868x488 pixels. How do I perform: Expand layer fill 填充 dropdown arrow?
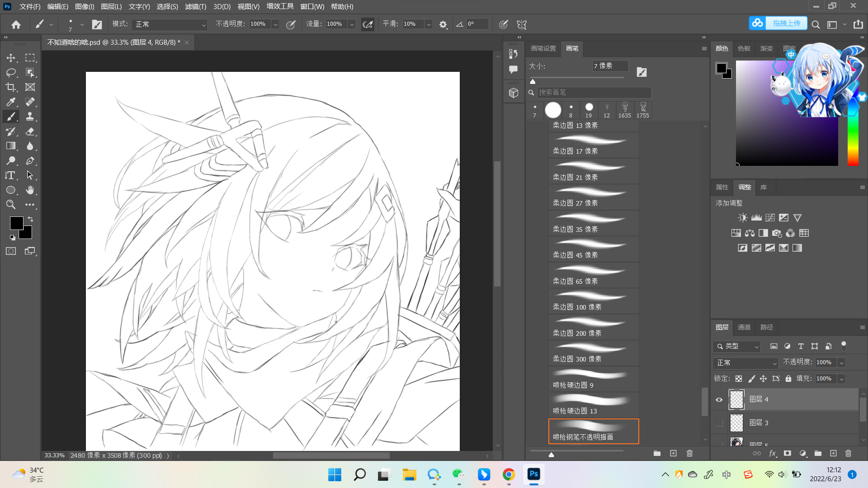click(841, 379)
